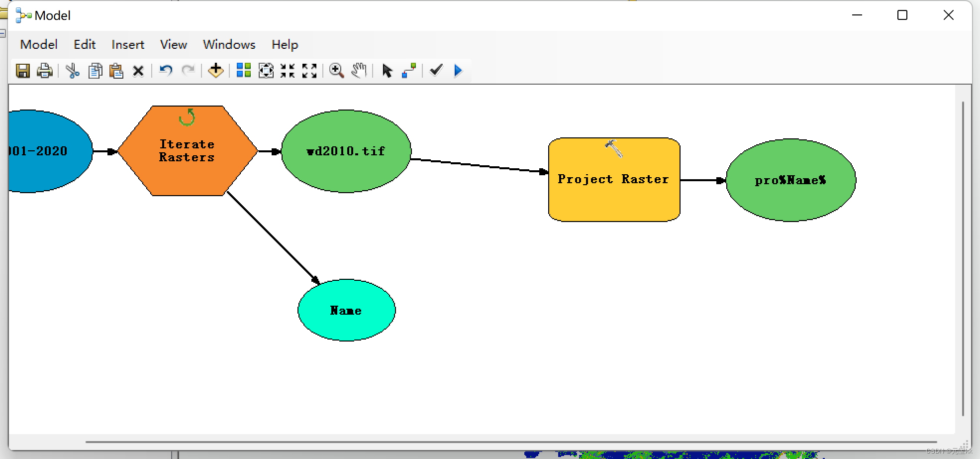Select the Name variable oval

(x=347, y=310)
